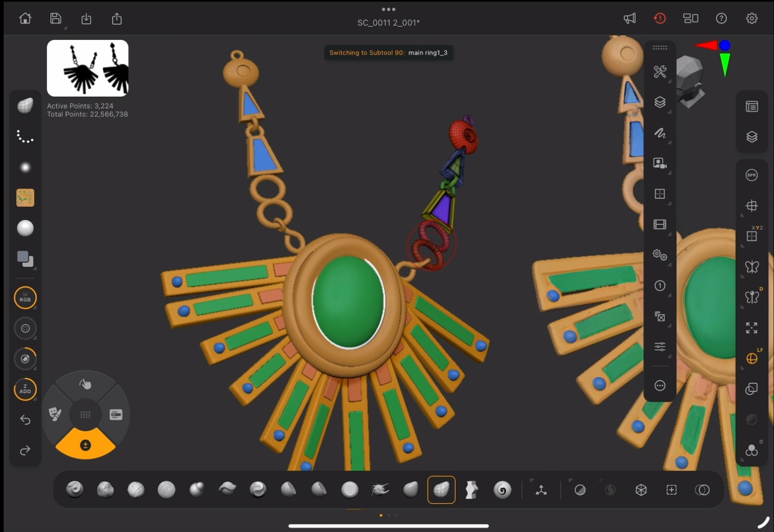Pick the orange textured material swatch
The image size is (774, 532).
(25, 198)
